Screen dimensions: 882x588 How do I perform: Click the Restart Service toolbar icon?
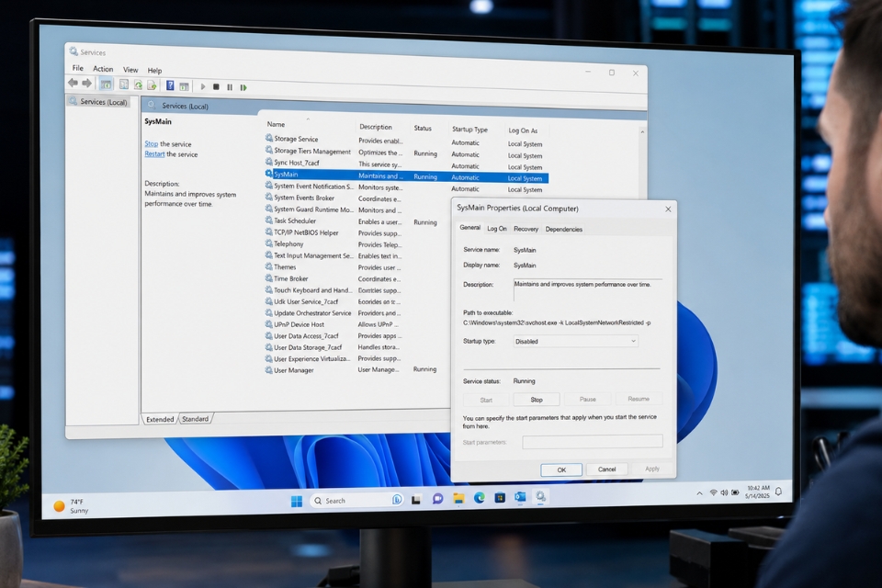click(243, 87)
